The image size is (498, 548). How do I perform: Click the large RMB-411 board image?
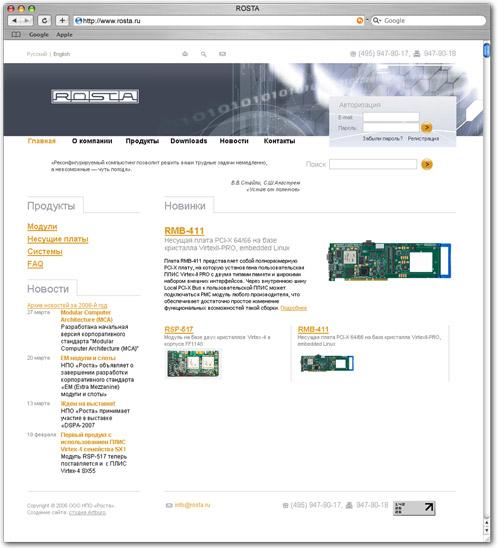point(389,260)
